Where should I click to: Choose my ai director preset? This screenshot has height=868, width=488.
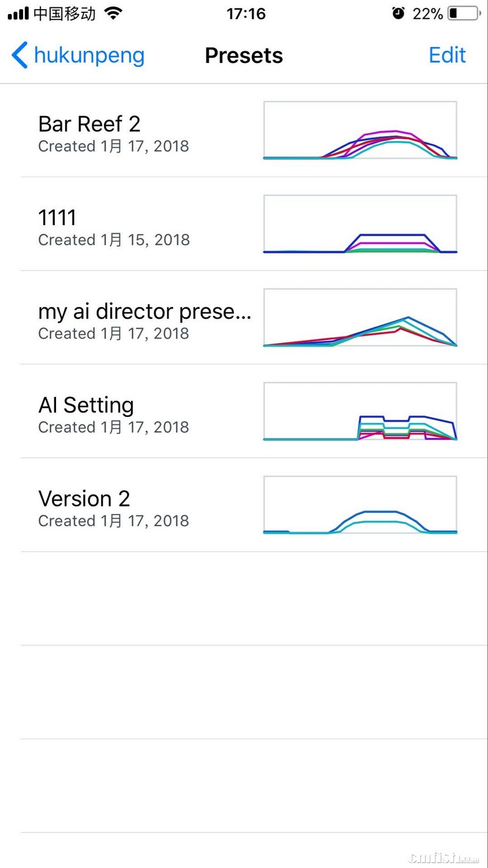[x=145, y=311]
